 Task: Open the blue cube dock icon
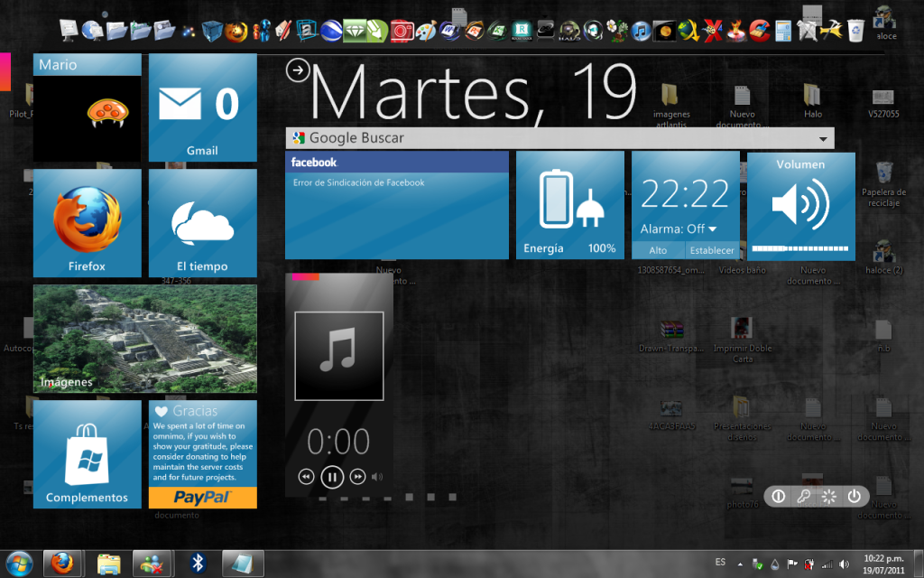coord(212,30)
